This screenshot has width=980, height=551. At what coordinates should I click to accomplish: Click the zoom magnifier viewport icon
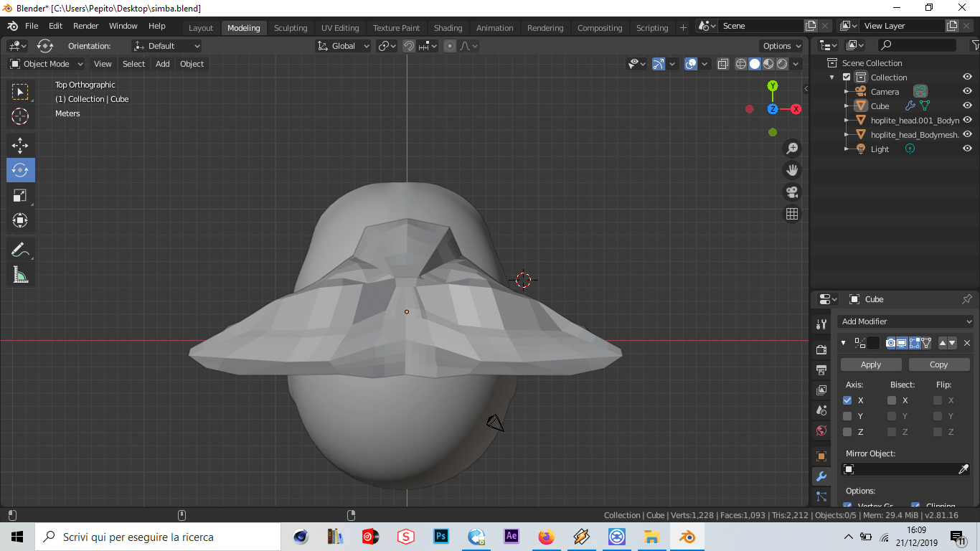[x=792, y=149]
